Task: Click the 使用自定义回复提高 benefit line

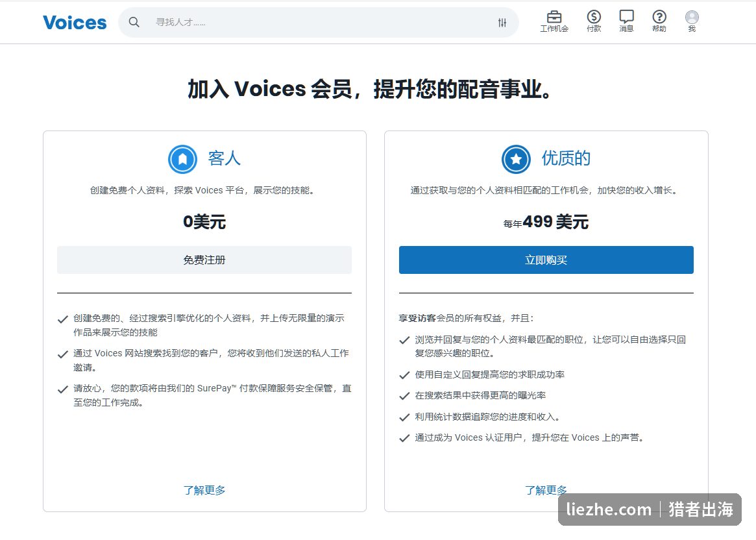Action: point(490,374)
